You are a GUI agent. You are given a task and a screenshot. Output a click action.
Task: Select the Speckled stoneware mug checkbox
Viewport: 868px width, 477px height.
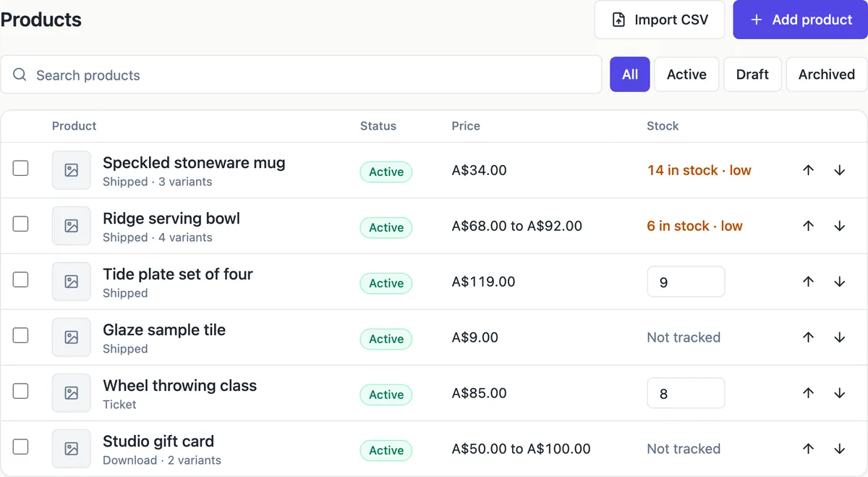click(x=21, y=168)
